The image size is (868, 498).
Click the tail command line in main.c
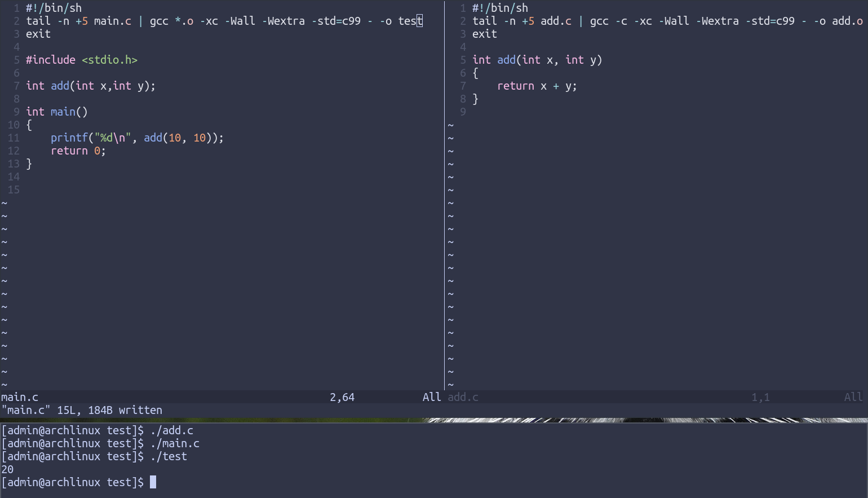pyautogui.click(x=224, y=21)
